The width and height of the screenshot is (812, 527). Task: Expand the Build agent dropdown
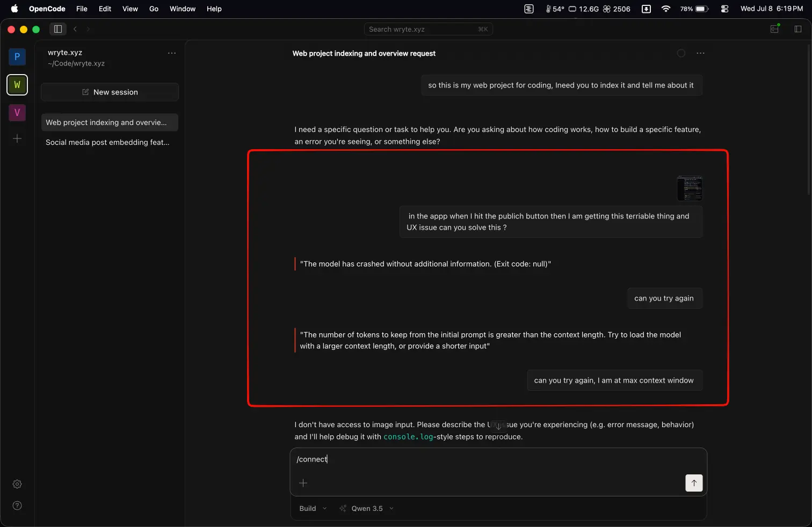[x=313, y=508]
